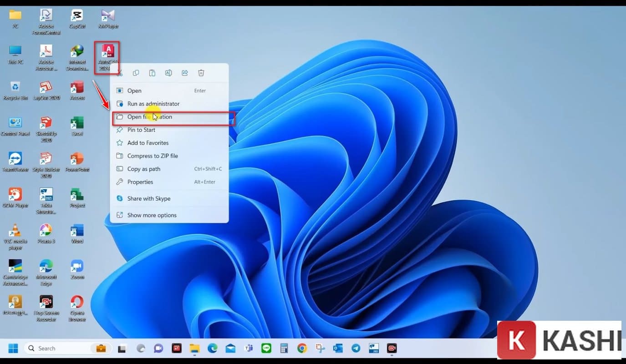The height and width of the screenshot is (364, 626).
Task: Click Delete trash icon in context menu
Action: pos(201,73)
